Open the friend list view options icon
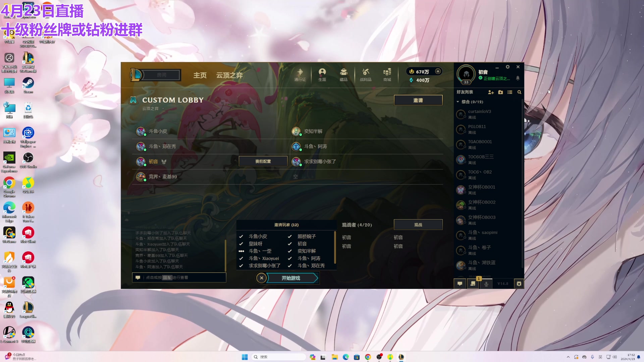The width and height of the screenshot is (644, 362). (x=510, y=92)
